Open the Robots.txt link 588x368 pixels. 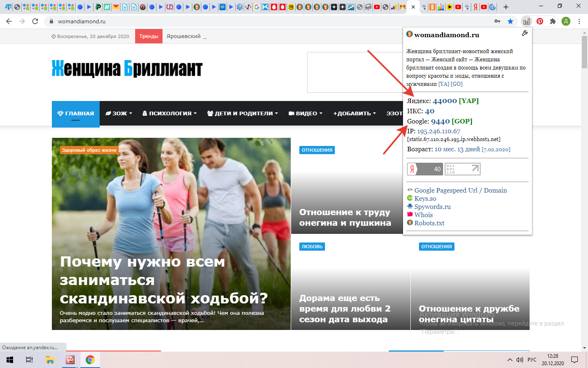(429, 223)
